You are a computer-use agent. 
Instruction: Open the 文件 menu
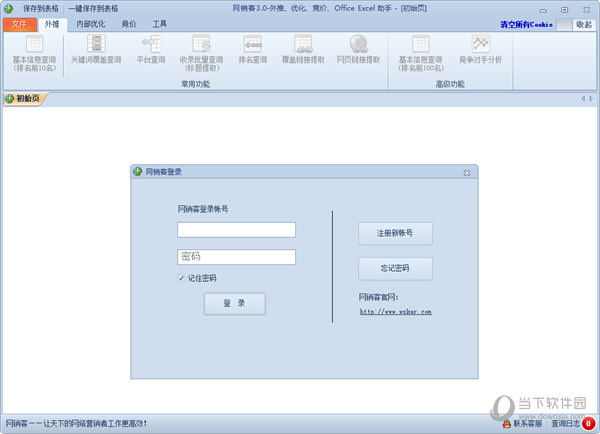[x=20, y=24]
